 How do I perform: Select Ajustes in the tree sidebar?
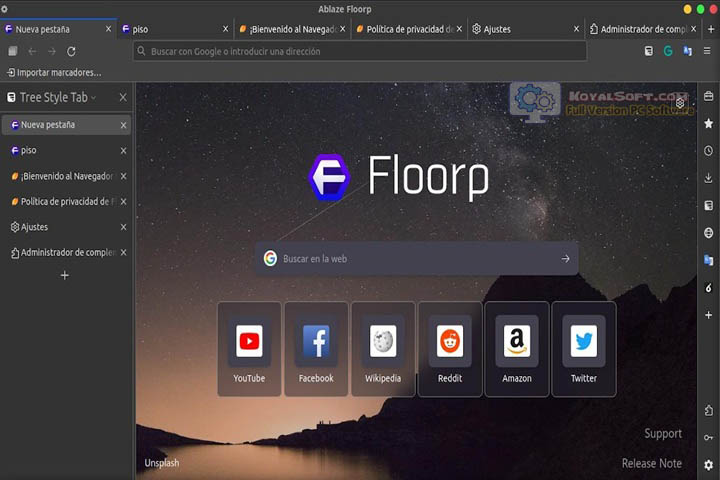[66, 227]
